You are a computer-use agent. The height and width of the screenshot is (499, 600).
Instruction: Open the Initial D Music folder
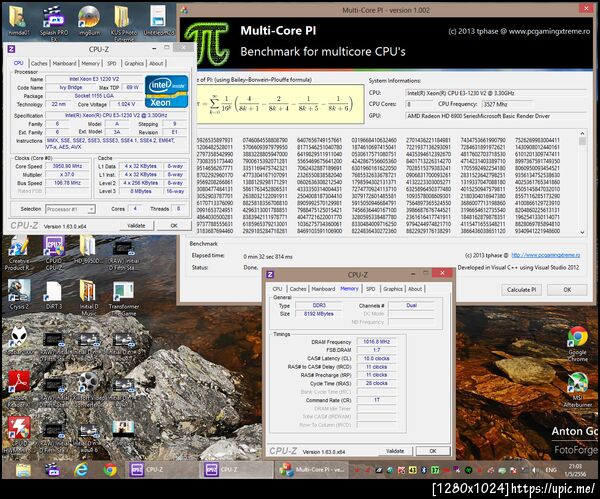click(x=88, y=297)
